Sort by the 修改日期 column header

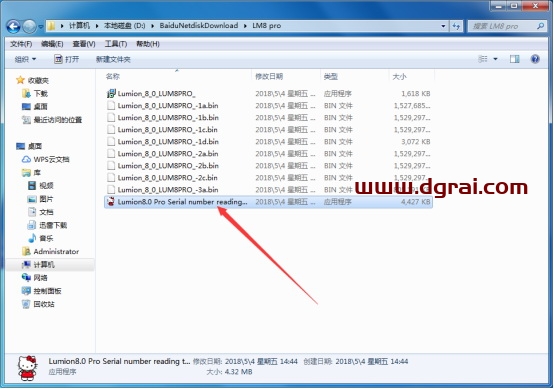coord(285,76)
